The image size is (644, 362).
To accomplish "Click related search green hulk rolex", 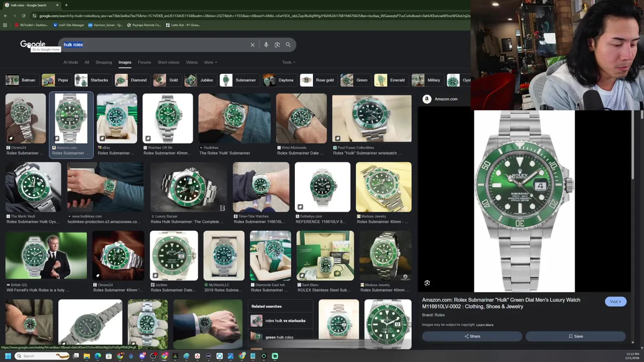I will [x=279, y=337].
